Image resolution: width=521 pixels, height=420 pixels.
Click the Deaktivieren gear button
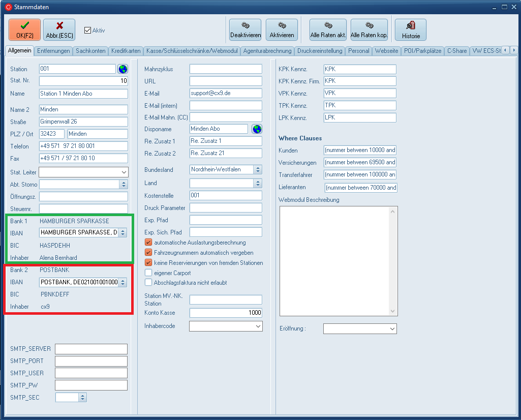(x=245, y=30)
